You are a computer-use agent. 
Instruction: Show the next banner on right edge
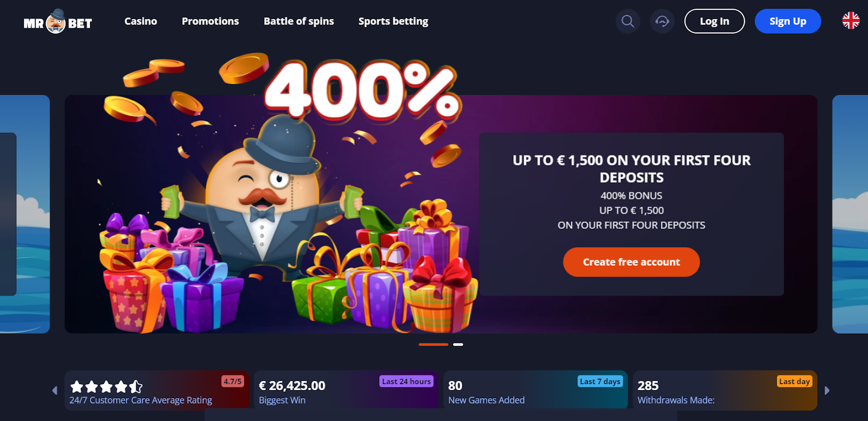click(850, 214)
